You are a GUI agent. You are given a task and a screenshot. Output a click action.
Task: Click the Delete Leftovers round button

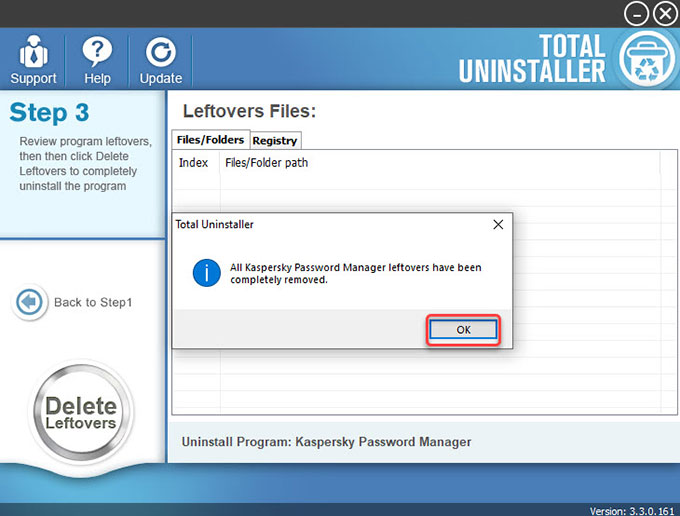81,412
